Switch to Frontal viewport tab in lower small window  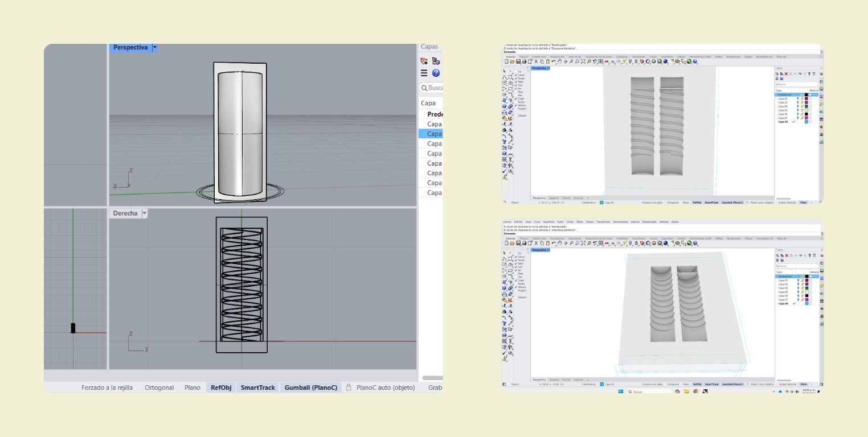point(566,380)
